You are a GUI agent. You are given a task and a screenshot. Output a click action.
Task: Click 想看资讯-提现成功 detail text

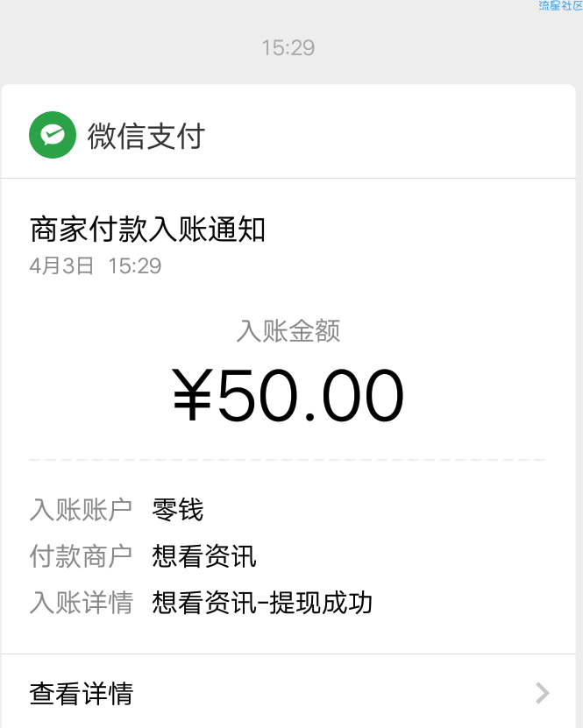262,603
